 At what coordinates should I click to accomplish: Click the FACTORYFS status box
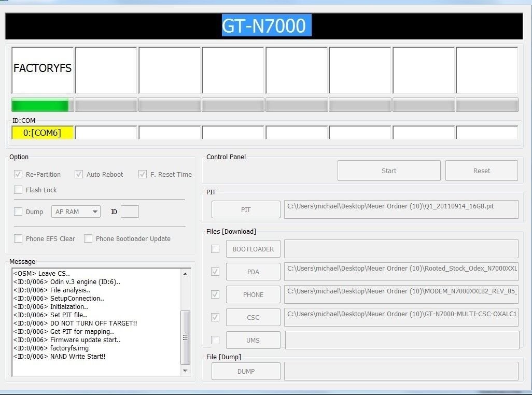point(43,70)
